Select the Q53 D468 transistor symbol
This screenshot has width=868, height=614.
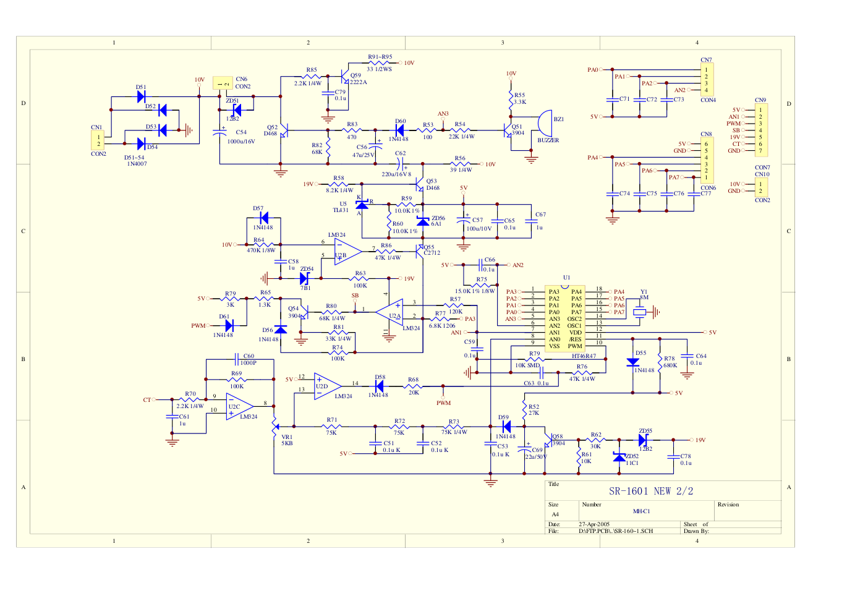coord(420,184)
